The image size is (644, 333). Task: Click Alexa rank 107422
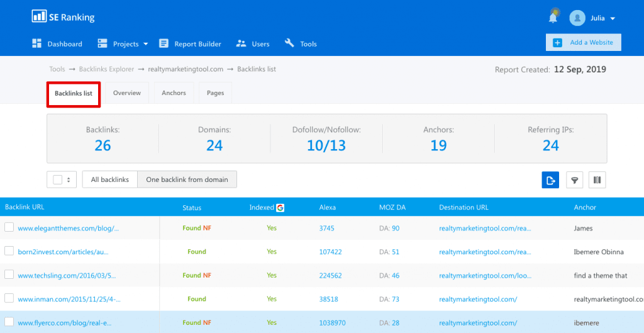(x=331, y=252)
